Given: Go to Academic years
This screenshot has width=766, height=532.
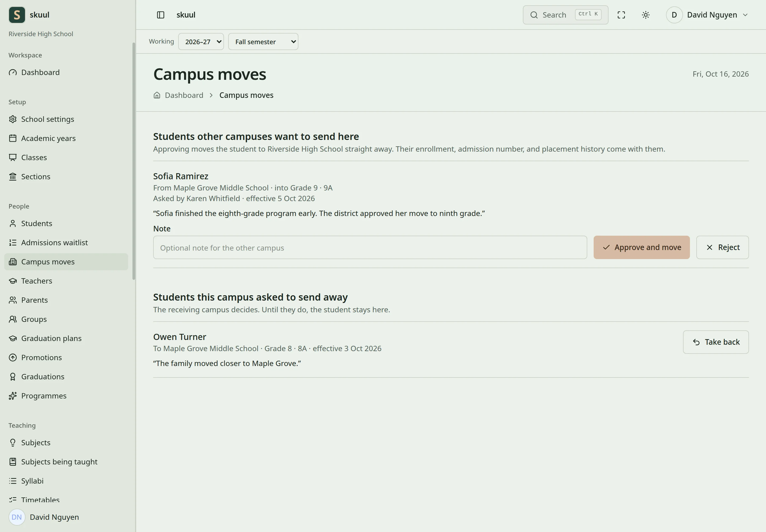Looking at the screenshot, I should (x=66, y=138).
